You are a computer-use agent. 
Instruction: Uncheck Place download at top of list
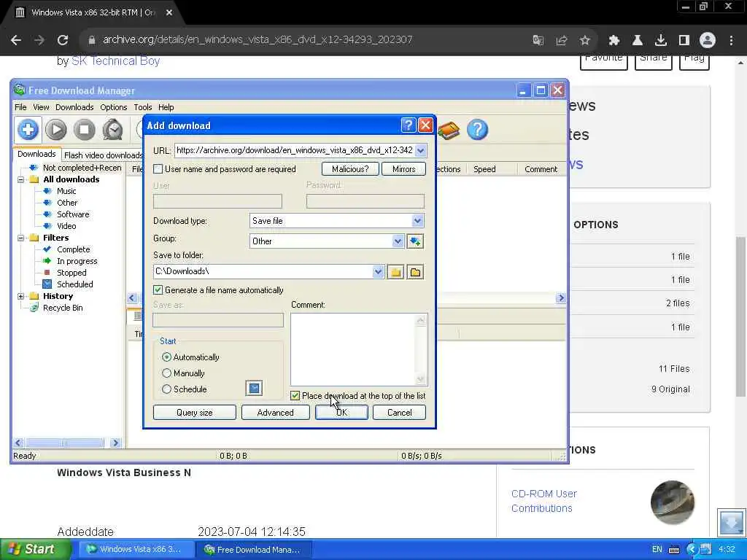(x=295, y=396)
